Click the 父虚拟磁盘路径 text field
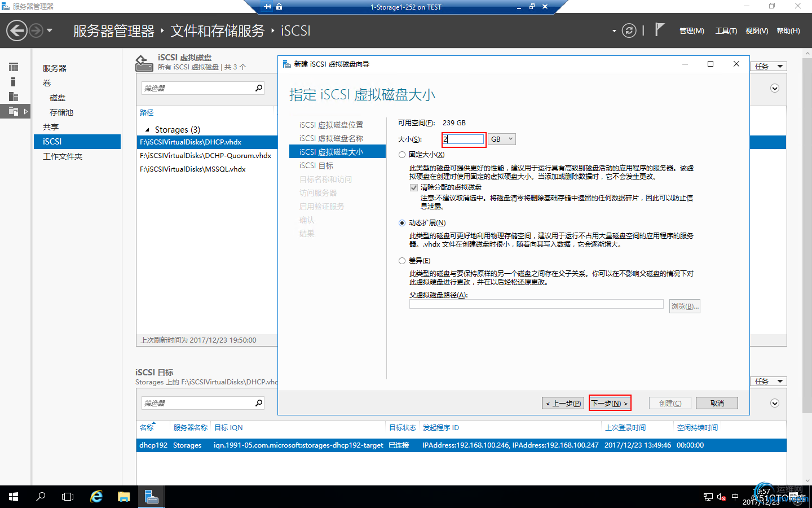Image resolution: width=812 pixels, height=508 pixels. (x=536, y=304)
